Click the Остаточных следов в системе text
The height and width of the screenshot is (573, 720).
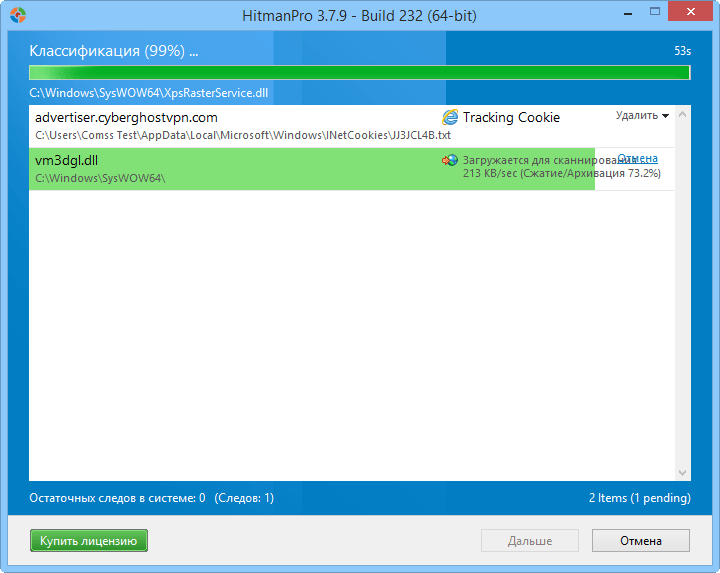point(118,498)
